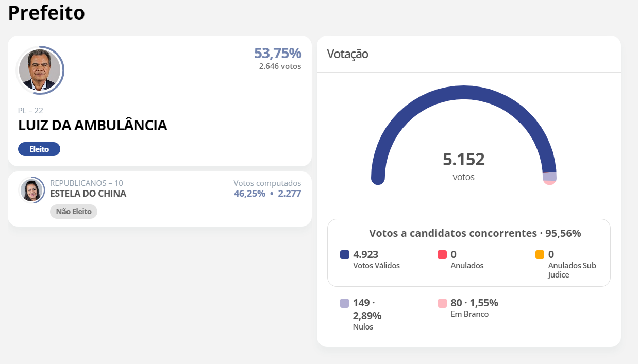Click the Votação panel heading
Image resolution: width=638 pixels, height=364 pixels.
[x=348, y=54]
